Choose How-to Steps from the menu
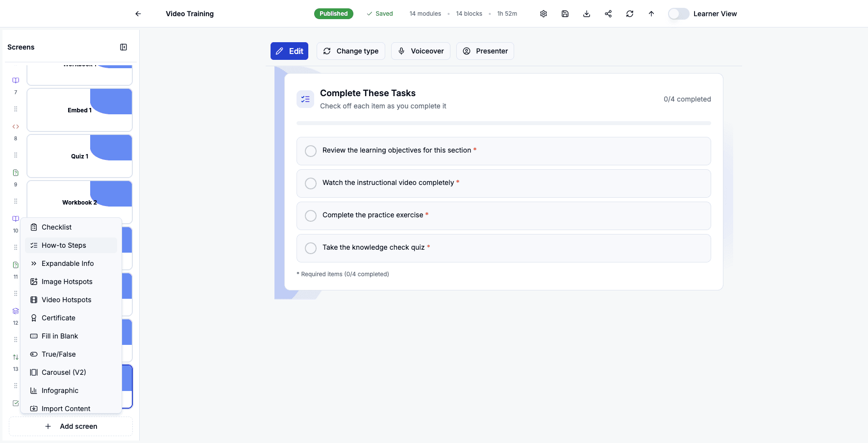 (71, 245)
